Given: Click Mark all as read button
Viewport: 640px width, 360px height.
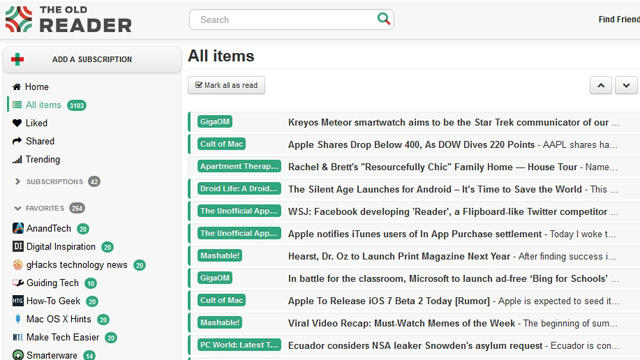Looking at the screenshot, I should [x=227, y=85].
